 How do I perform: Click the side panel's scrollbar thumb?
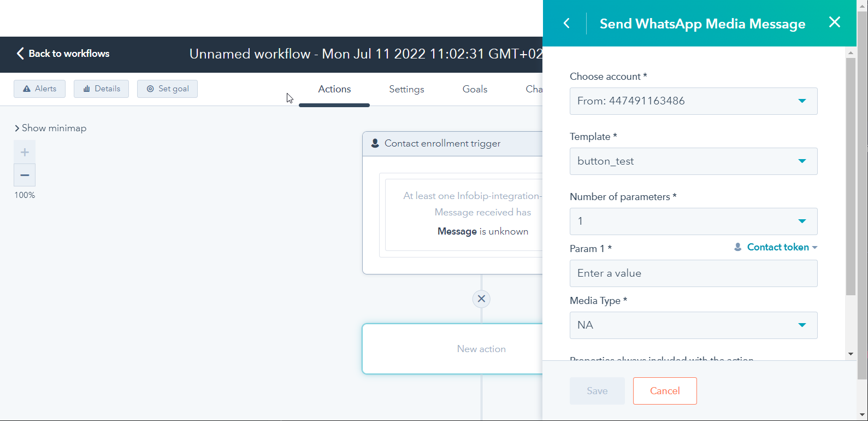pos(851,176)
